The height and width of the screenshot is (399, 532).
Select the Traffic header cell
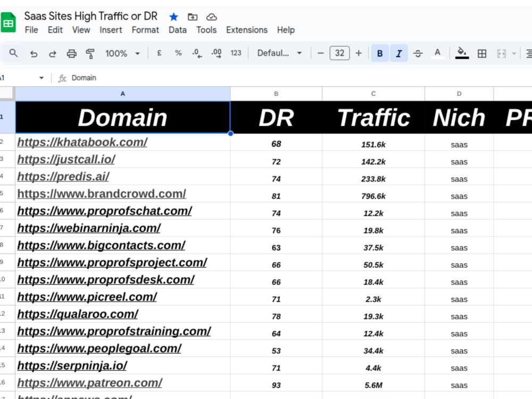click(373, 118)
